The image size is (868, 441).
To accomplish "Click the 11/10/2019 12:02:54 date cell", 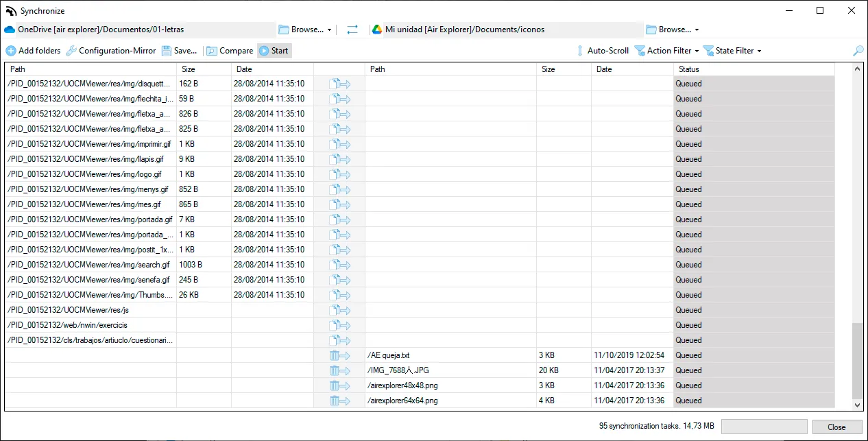I will coord(630,355).
